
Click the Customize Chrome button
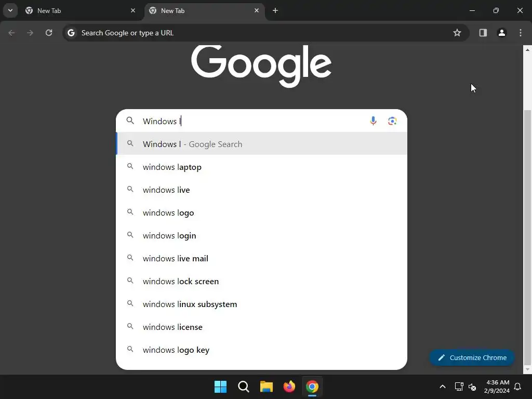pyautogui.click(x=472, y=357)
